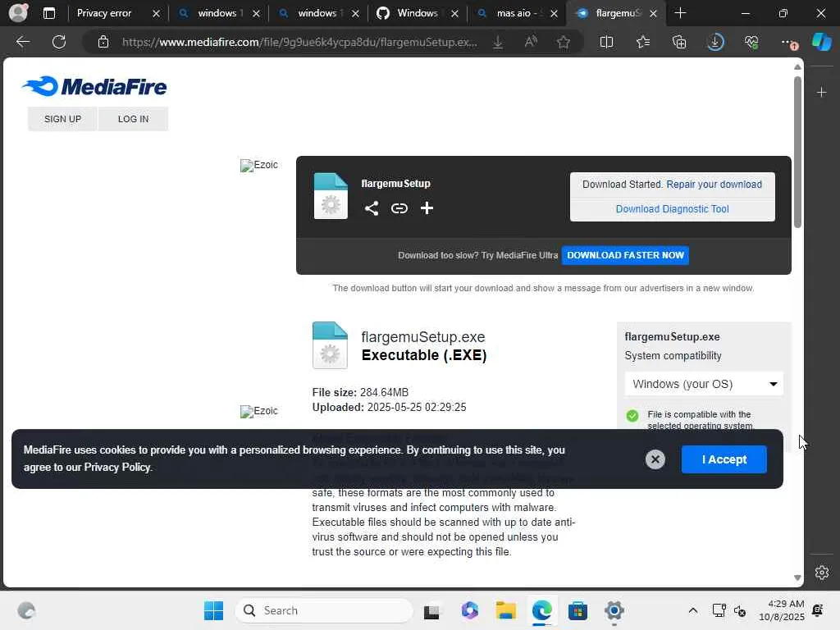Close the Privacy error tab
The height and width of the screenshot is (630, 840).
156,13
